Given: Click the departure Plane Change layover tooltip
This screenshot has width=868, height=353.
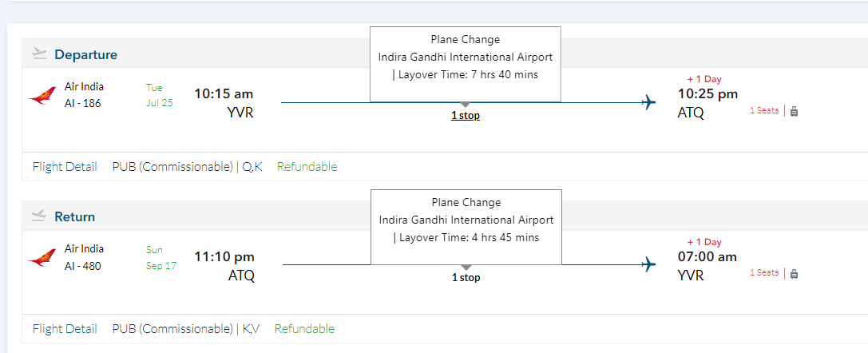Looking at the screenshot, I should (466, 58).
